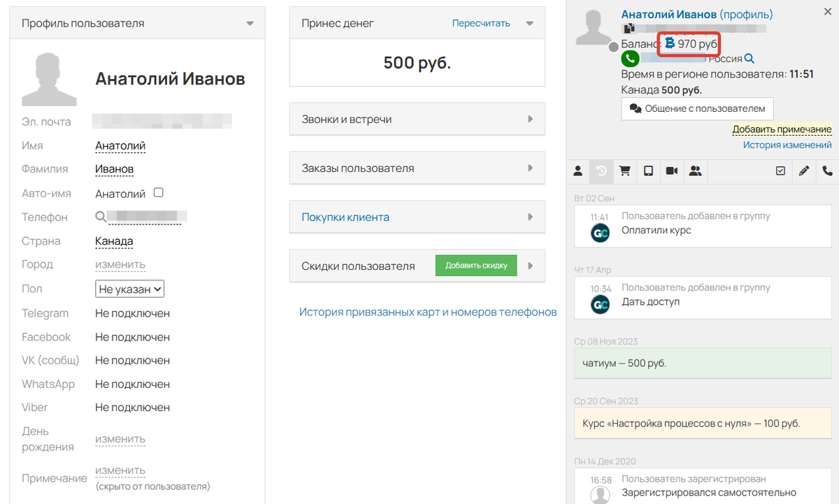This screenshot has width=839, height=504.
Task: Click the copy email icon
Action: [x=629, y=29]
